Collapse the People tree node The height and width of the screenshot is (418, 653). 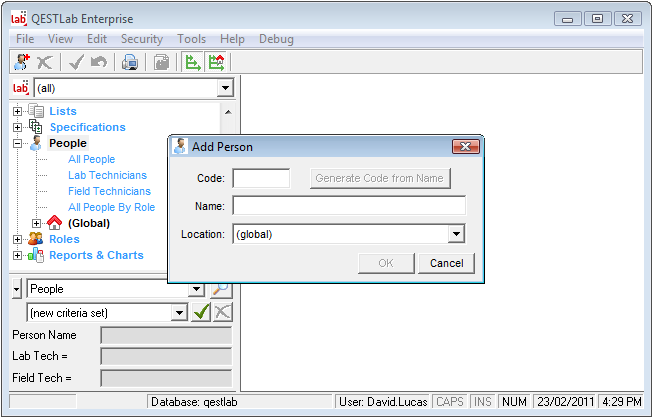coord(17,143)
